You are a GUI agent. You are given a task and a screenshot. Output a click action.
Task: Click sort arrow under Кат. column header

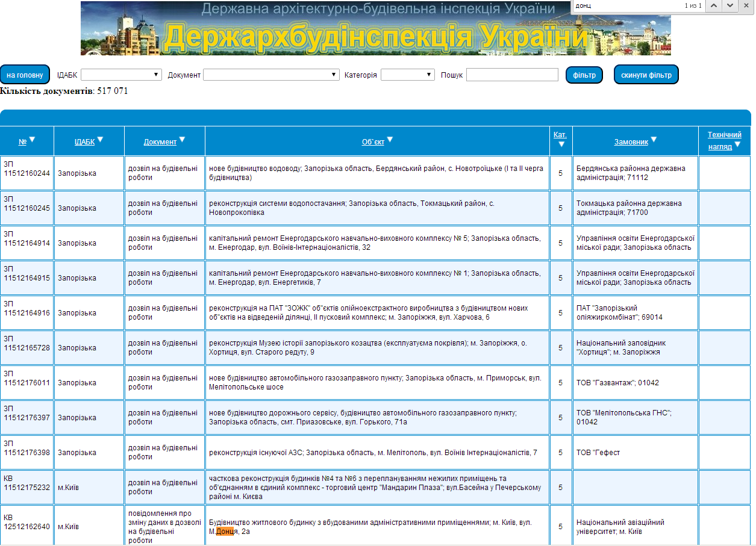[561, 144]
